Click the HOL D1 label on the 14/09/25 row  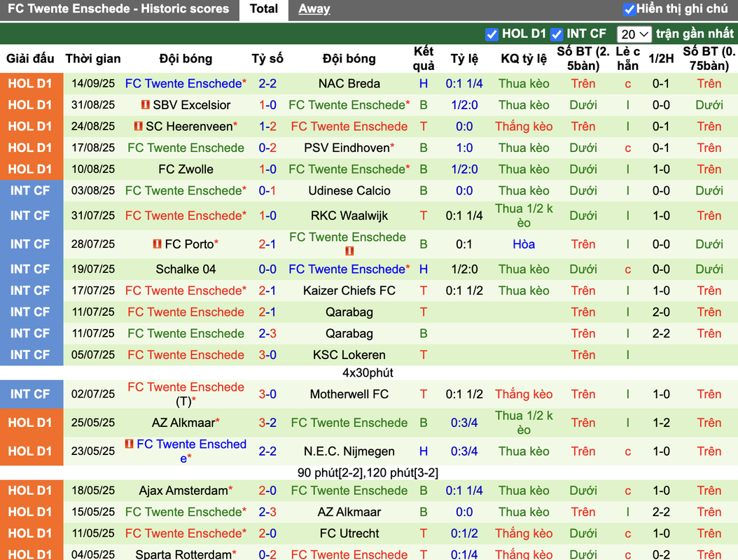(29, 84)
